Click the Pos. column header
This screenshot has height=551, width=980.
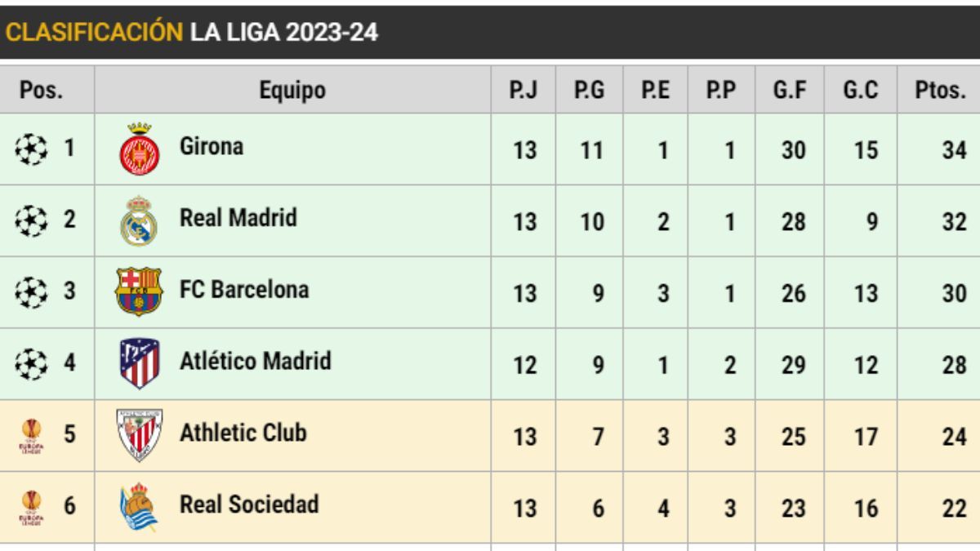coord(41,91)
